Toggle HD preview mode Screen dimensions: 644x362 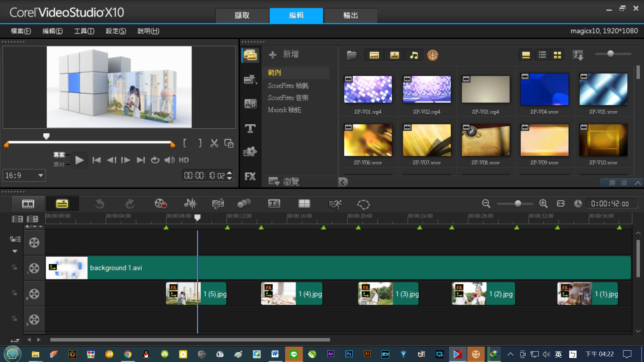point(184,160)
